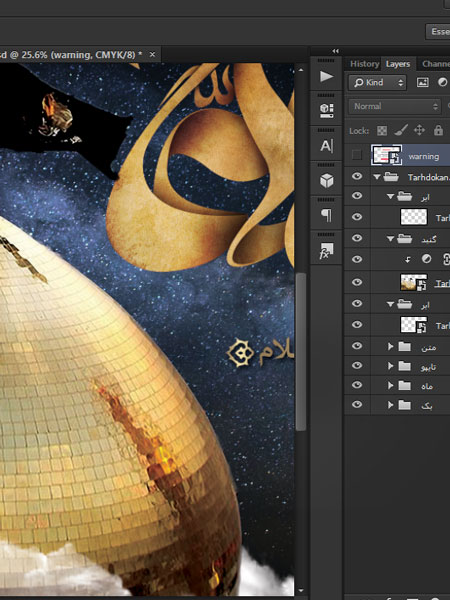Collapse the Tarhdokan group
This screenshot has height=600, width=450.
tap(377, 177)
